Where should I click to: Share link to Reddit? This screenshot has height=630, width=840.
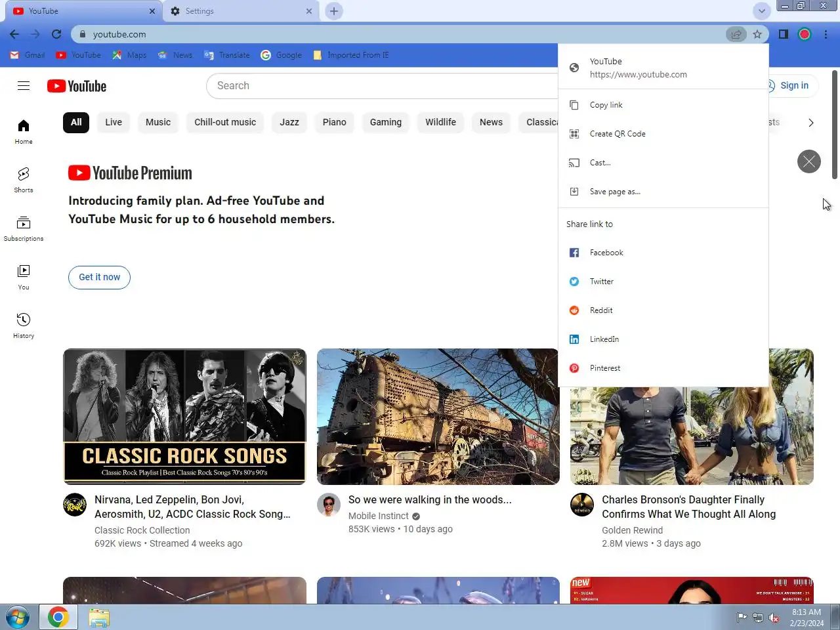pos(663,310)
